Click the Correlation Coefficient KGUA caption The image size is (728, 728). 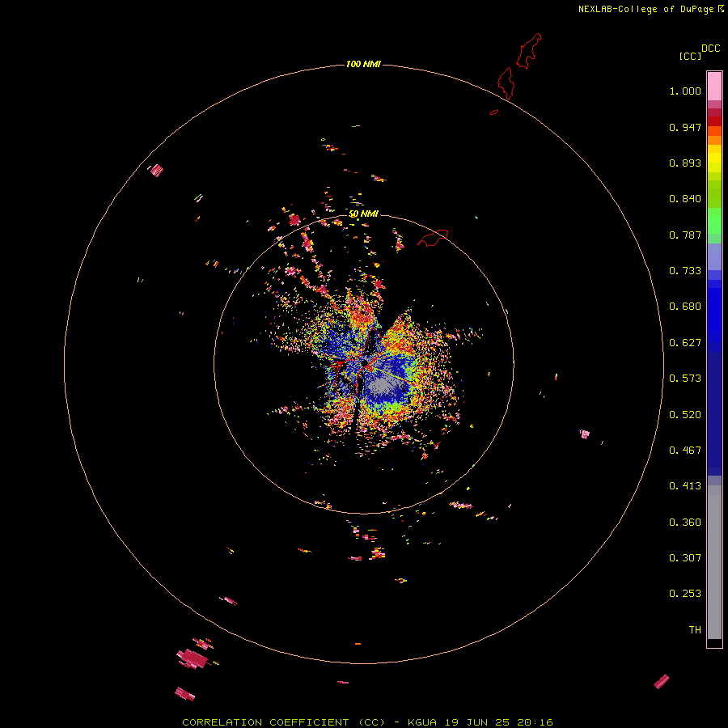pyautogui.click(x=367, y=722)
